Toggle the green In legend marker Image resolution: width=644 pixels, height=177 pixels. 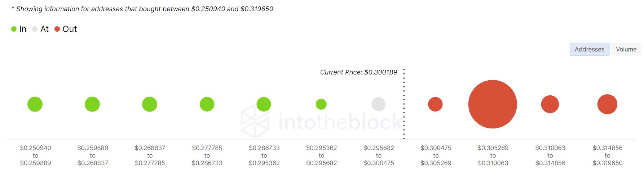pos(14,29)
